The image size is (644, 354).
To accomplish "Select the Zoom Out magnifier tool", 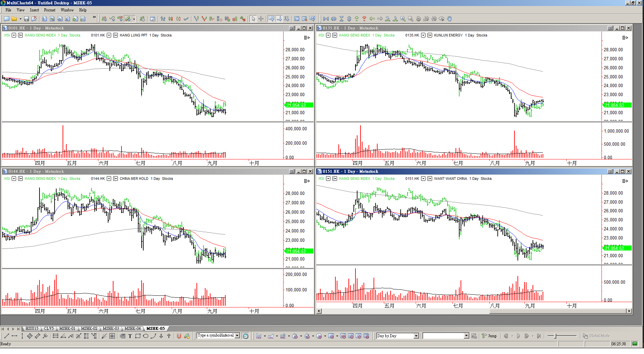I will tap(411, 19).
